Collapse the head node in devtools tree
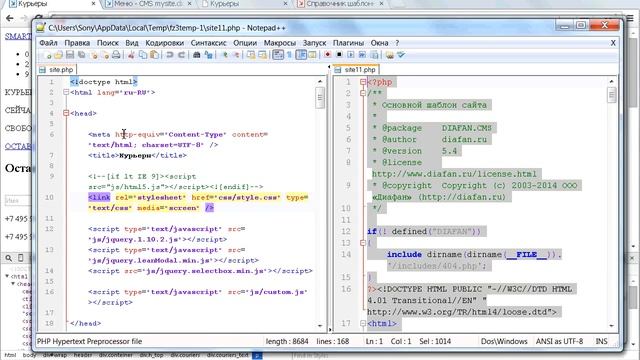 point(13,284)
